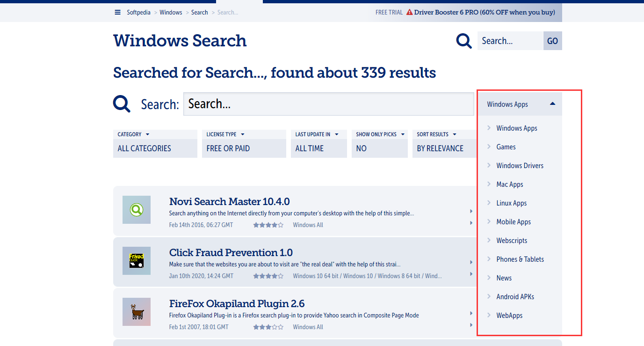Select the ALL CATEGORIES filter value
The image size is (644, 346).
click(155, 148)
